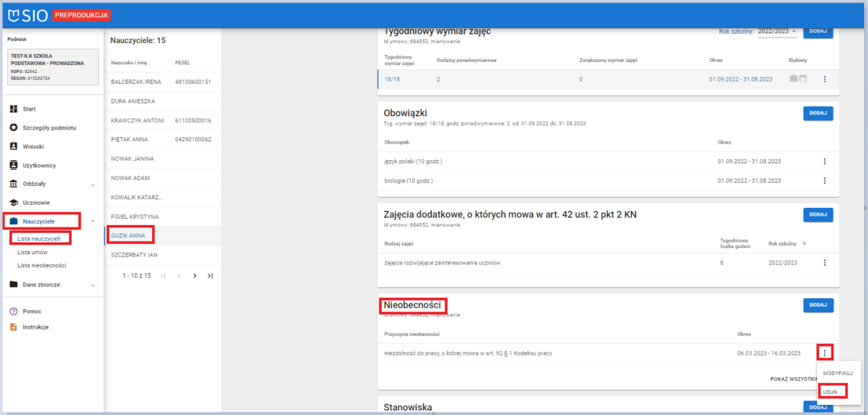
Task: Click the Szczegóły podmiotu sidebar icon
Action: pyautogui.click(x=14, y=128)
